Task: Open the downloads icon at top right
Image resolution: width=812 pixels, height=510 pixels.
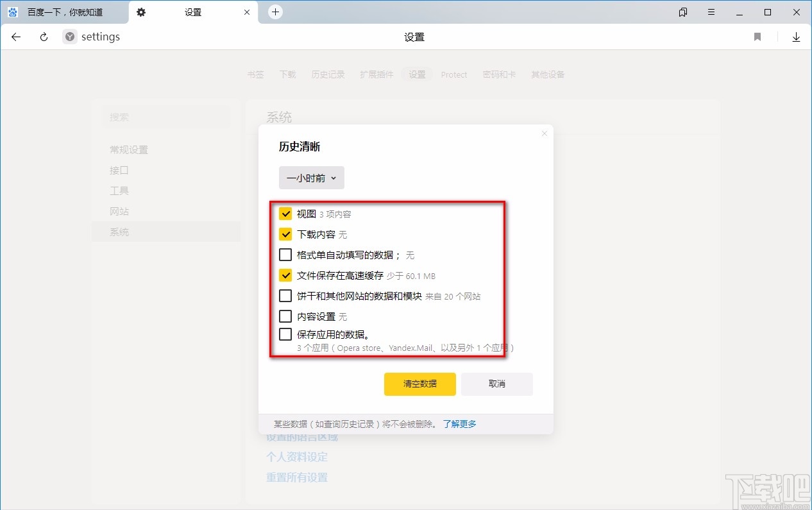Action: pos(796,37)
